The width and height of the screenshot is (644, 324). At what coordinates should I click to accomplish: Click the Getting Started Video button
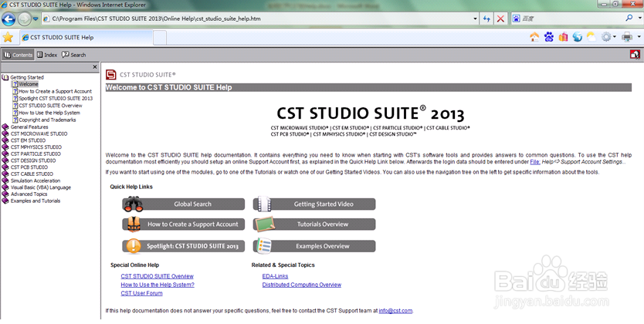(x=314, y=204)
